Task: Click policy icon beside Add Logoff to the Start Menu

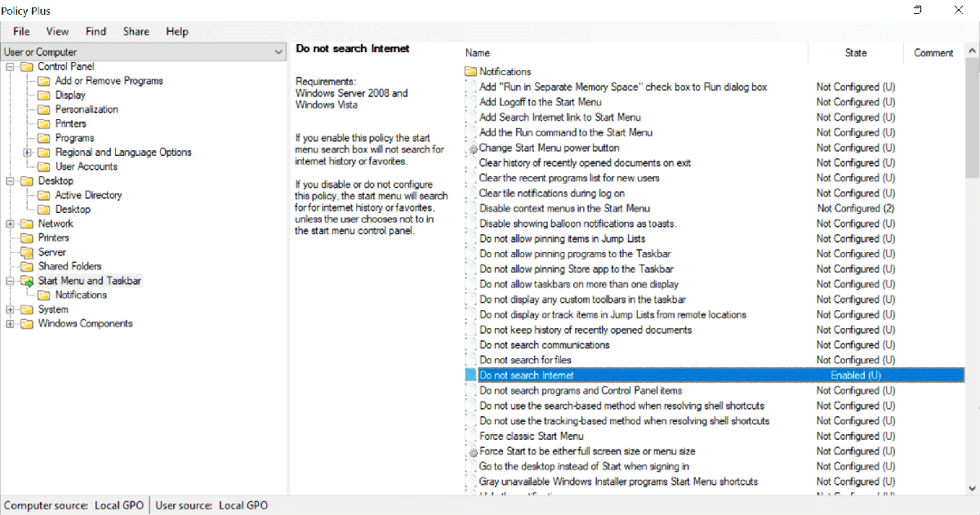Action: 471,102
